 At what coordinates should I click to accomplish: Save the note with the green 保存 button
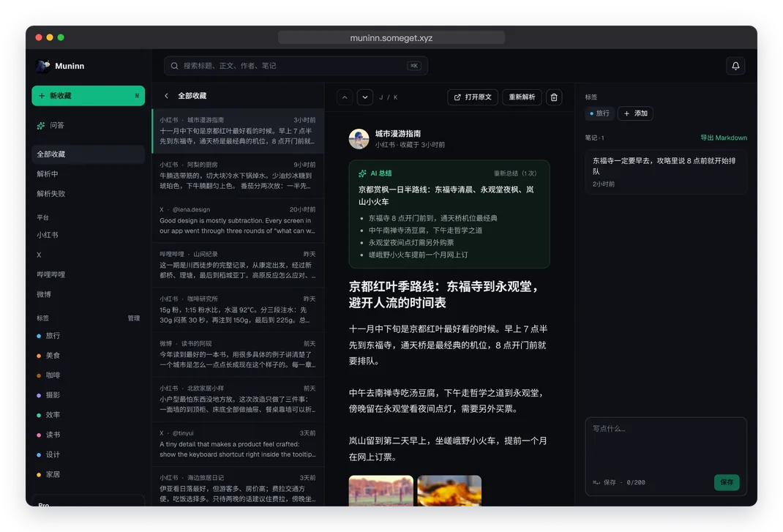coord(726,482)
